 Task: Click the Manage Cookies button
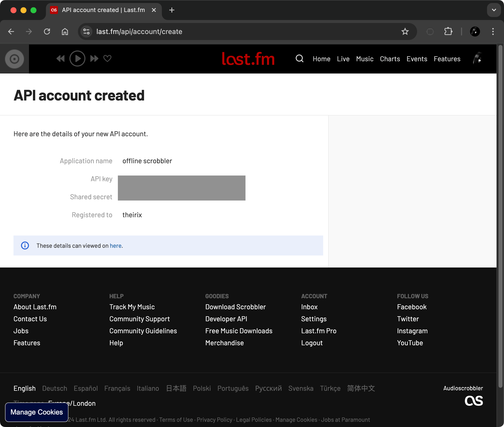coord(36,412)
